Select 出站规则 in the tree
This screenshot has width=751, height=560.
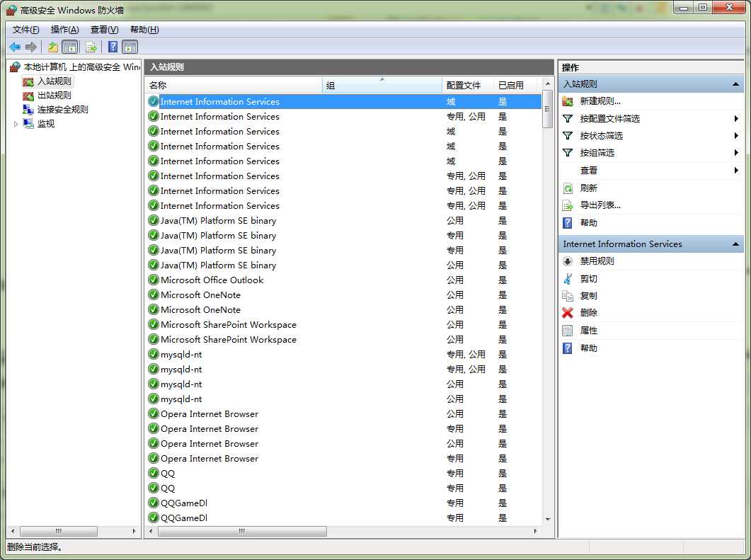coord(54,96)
